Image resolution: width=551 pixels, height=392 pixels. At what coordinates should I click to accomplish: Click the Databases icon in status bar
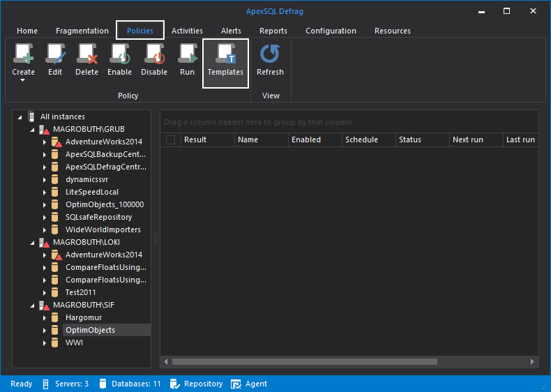[x=103, y=384]
